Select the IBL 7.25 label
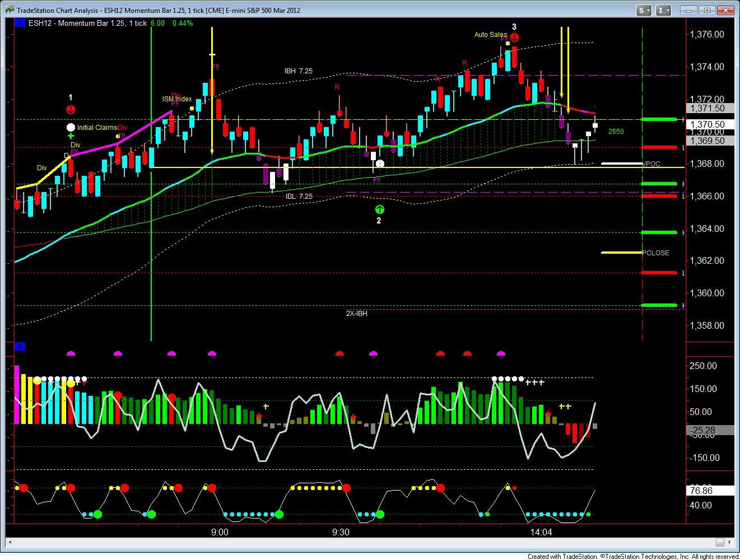 tap(299, 197)
